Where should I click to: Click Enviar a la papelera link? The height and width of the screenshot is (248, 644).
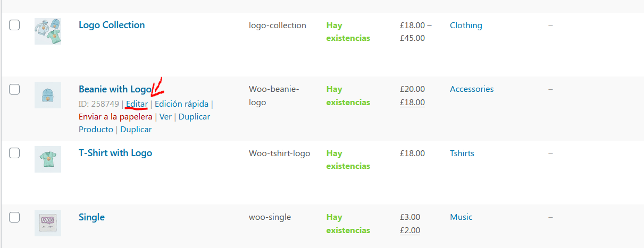pyautogui.click(x=115, y=117)
